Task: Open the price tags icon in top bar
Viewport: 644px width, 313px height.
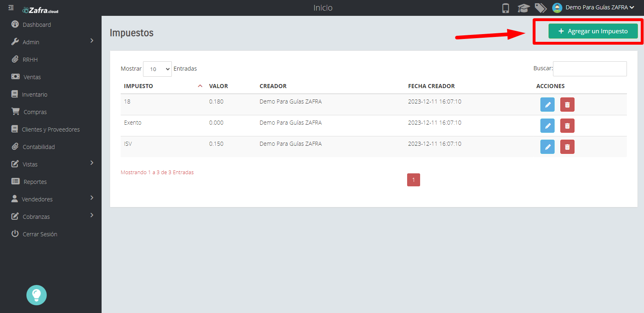Action: [540, 8]
